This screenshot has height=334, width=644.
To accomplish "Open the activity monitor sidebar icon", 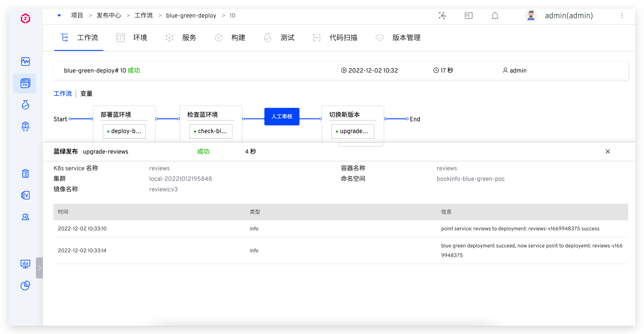I will [25, 61].
